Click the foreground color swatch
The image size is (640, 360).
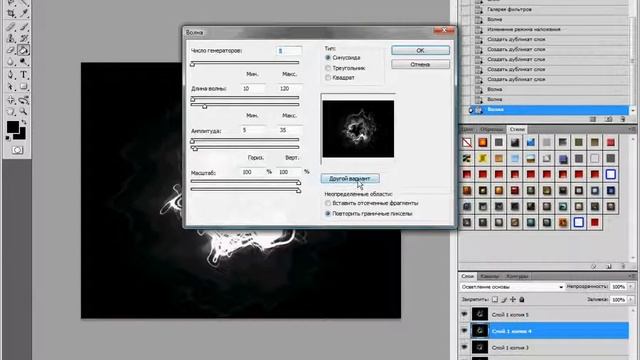(13, 127)
